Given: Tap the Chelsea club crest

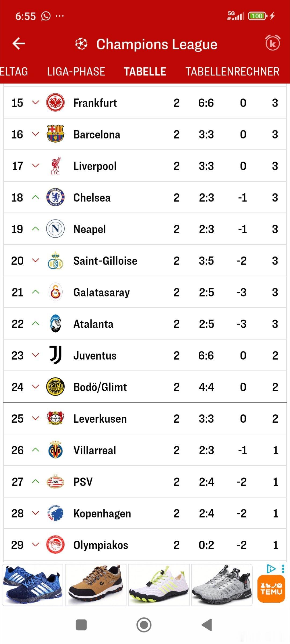Looking at the screenshot, I should (x=55, y=197).
